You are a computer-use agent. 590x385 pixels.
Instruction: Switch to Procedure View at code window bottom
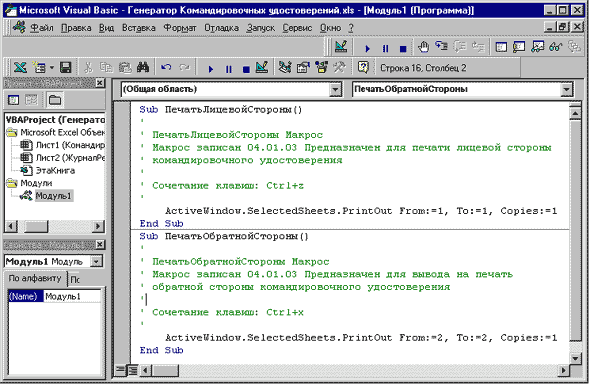tap(120, 370)
